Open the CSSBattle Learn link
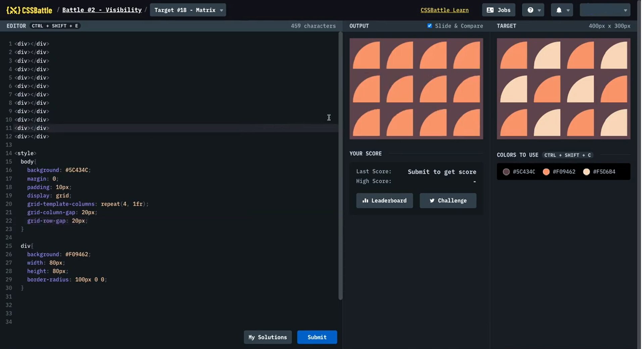644x349 pixels. click(445, 10)
